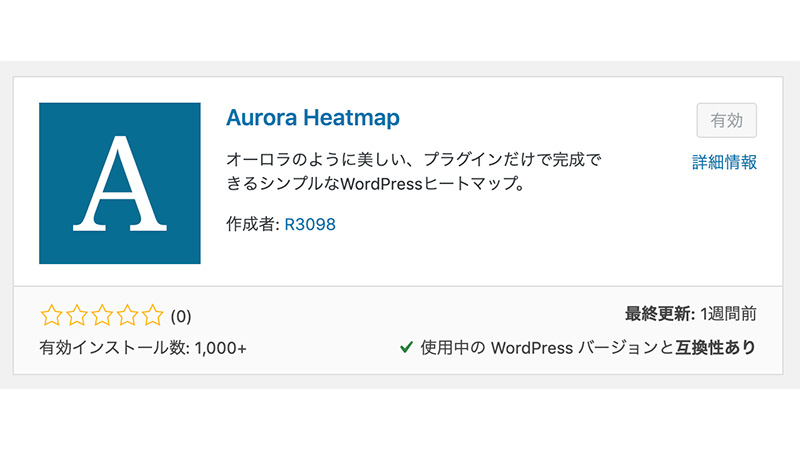Click the fifth rating star
The width and height of the screenshot is (800, 450).
coord(153,315)
